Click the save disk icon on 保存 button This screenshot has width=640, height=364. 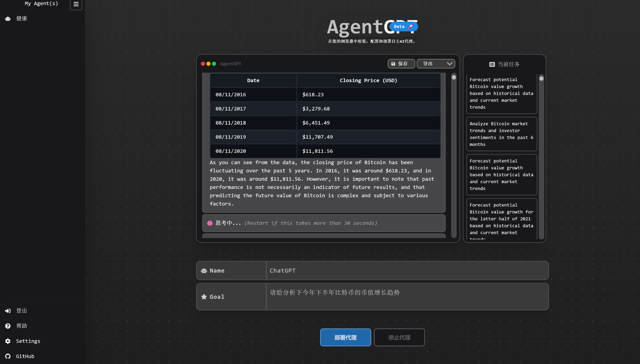(393, 64)
